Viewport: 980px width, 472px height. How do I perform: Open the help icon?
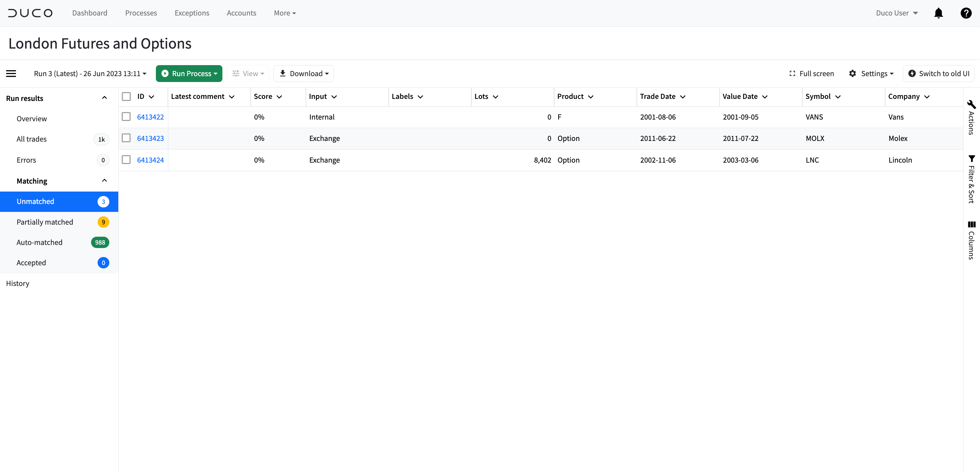coord(966,13)
